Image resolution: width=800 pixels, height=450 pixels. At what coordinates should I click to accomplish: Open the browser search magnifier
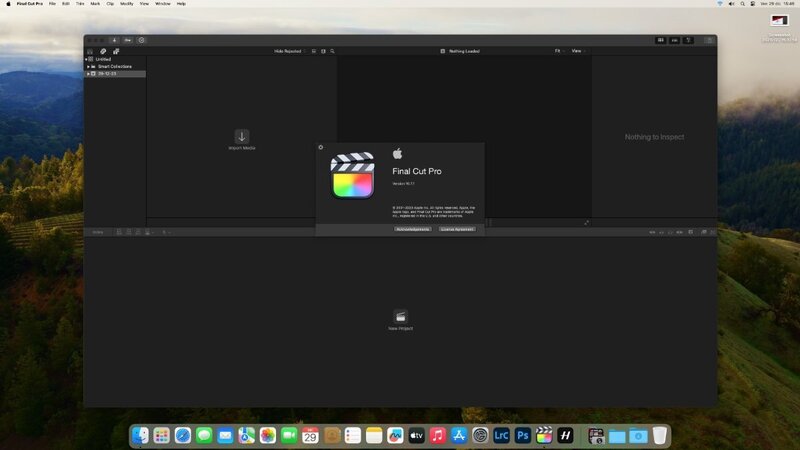pyautogui.click(x=333, y=51)
